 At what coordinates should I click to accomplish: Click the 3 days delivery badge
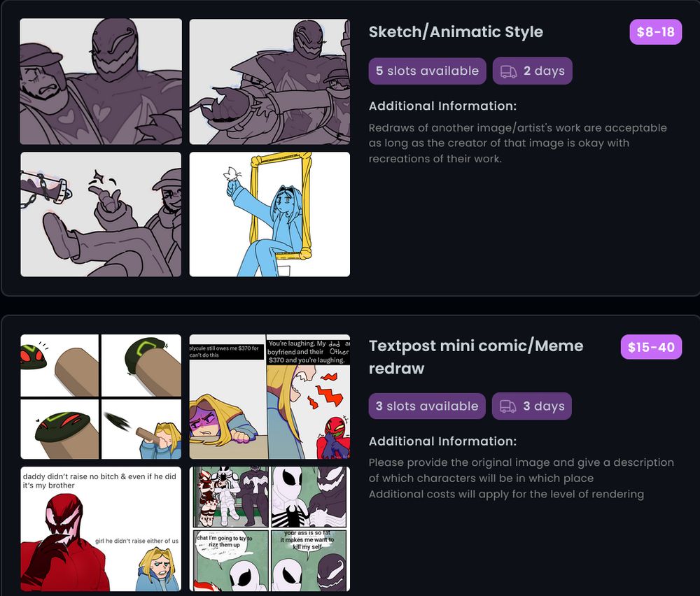click(x=532, y=406)
